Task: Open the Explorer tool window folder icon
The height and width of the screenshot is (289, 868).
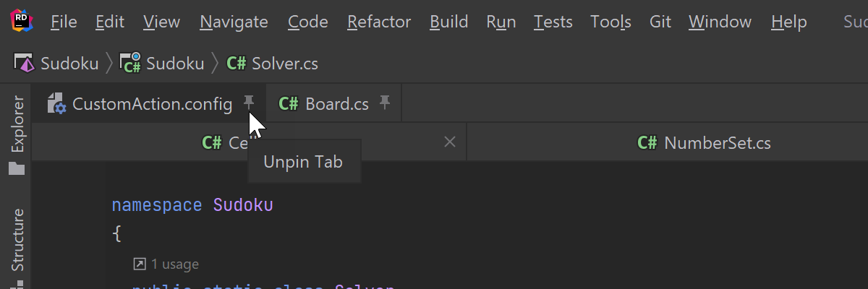Action: (x=16, y=169)
